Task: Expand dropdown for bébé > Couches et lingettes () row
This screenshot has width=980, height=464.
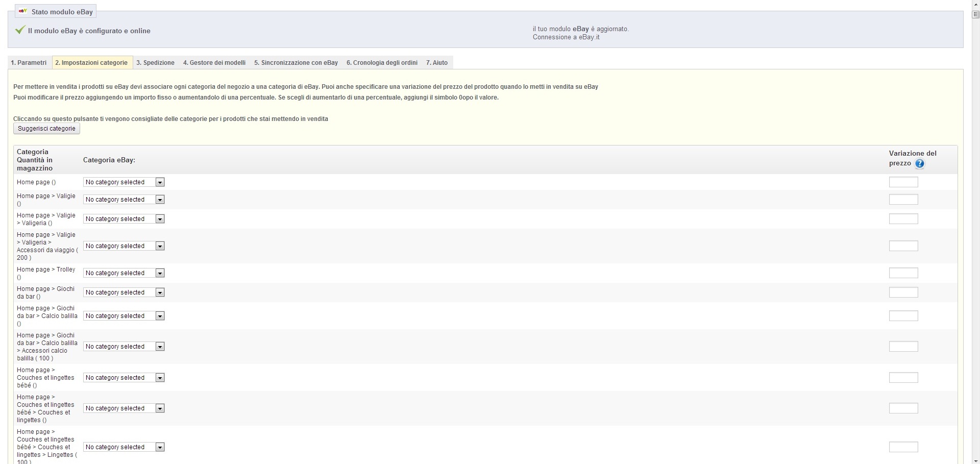Action: [124, 408]
